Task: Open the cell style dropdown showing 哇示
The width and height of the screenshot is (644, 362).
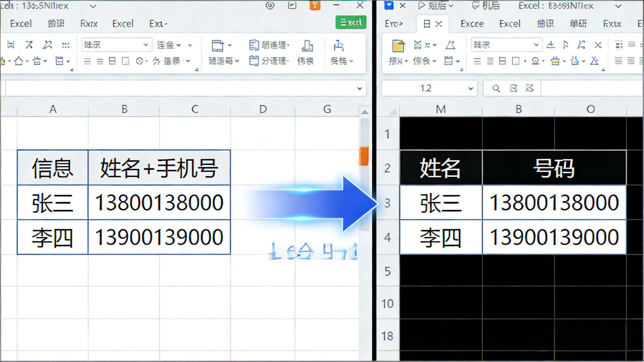Action: (117, 45)
